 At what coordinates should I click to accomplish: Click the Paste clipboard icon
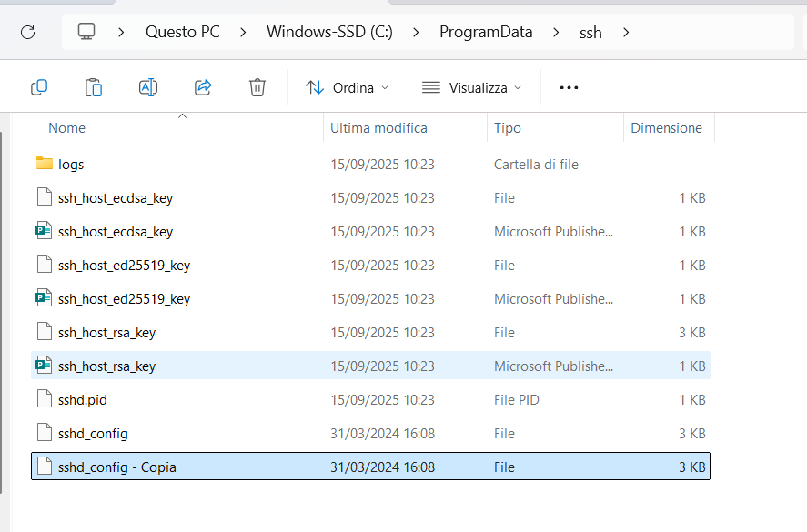click(94, 87)
